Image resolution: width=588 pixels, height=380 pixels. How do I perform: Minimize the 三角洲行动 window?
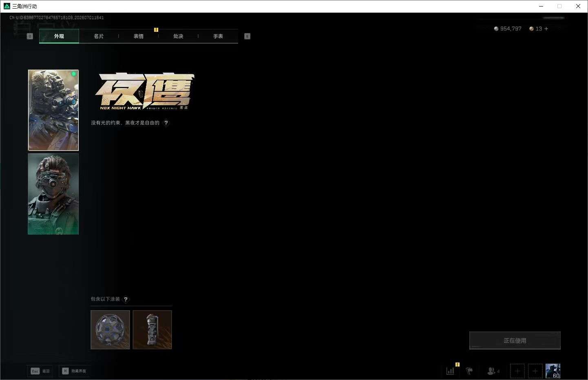(x=542, y=6)
